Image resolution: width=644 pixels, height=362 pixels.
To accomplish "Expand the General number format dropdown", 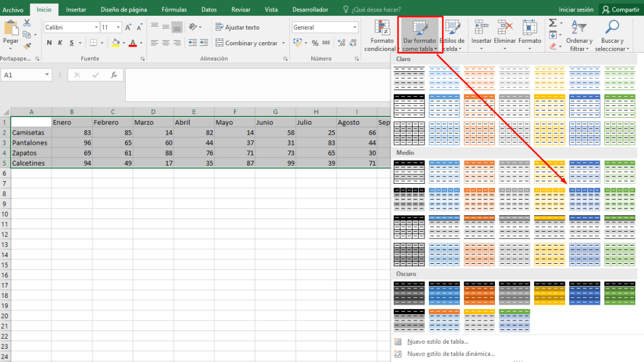I will pos(355,27).
